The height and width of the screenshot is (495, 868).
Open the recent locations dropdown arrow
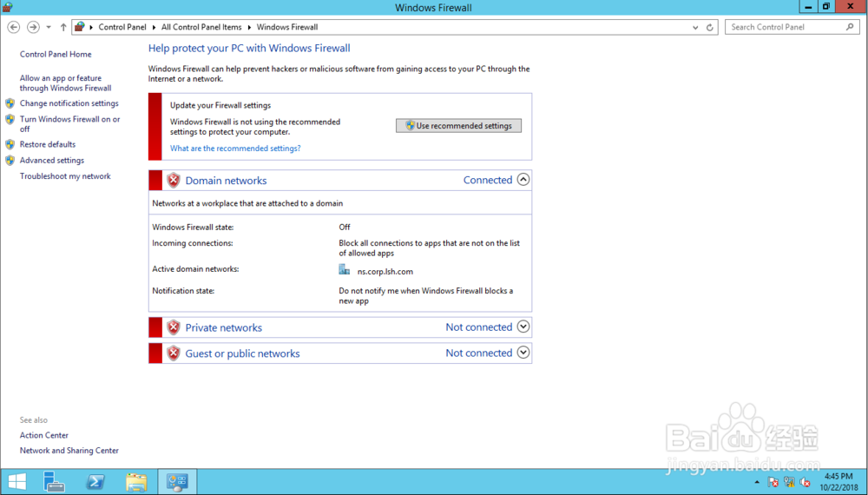point(49,27)
